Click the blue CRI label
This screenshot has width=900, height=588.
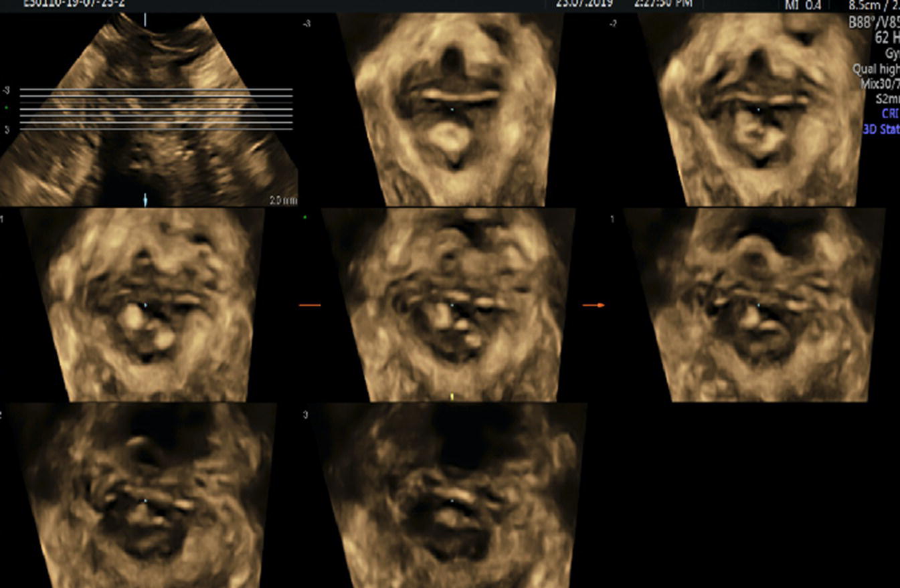(890, 114)
